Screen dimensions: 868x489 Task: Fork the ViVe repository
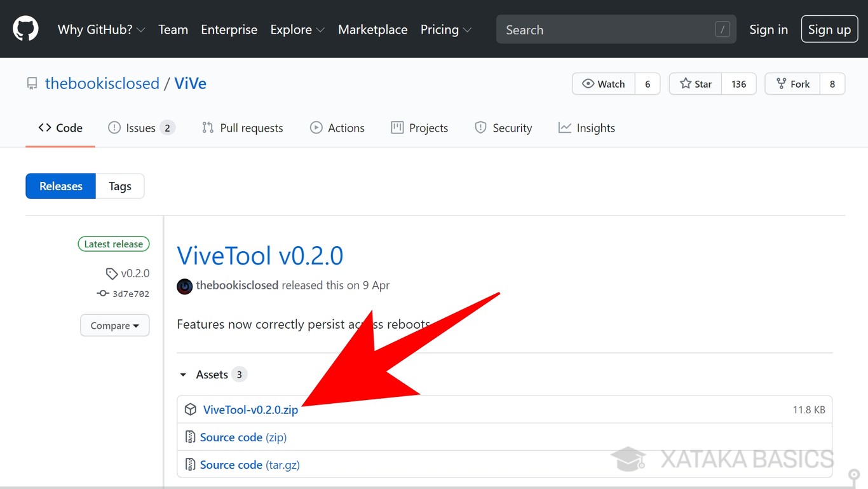pyautogui.click(x=792, y=84)
